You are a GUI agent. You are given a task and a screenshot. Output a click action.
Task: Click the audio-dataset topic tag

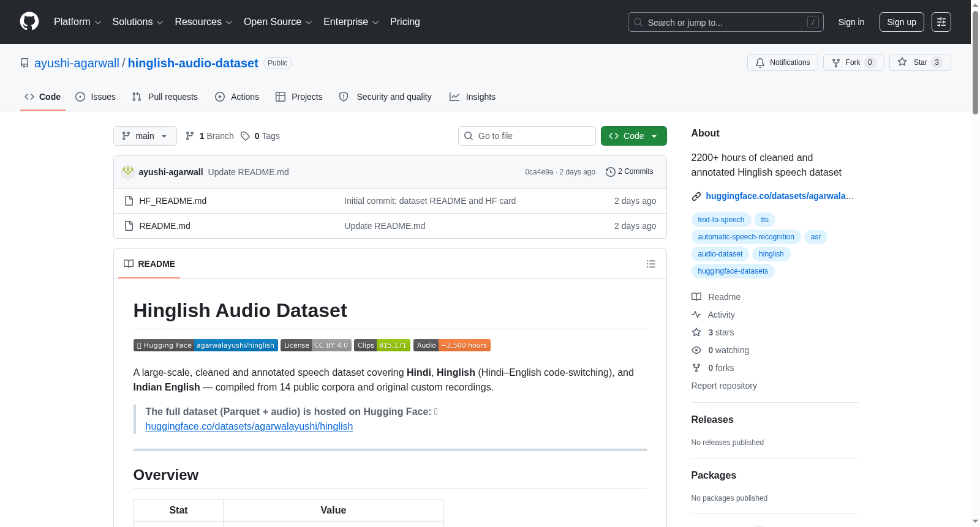[x=720, y=254]
